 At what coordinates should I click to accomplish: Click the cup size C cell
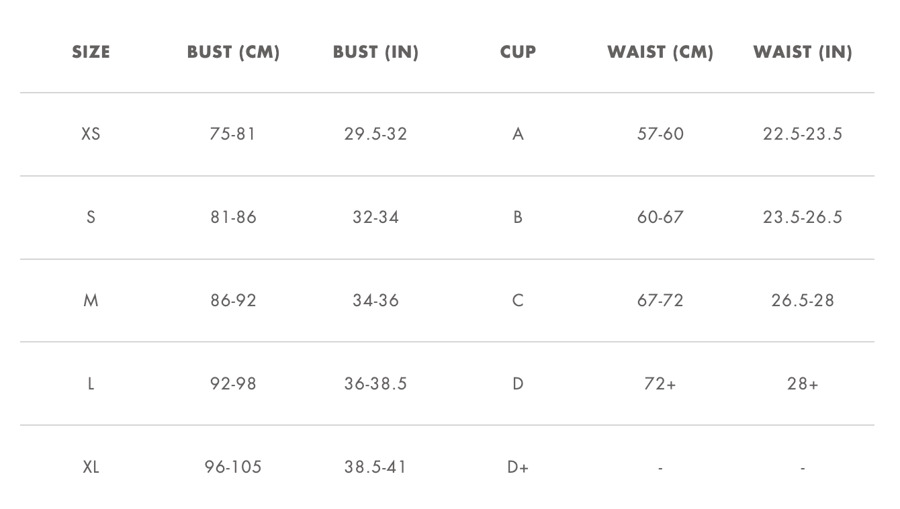[518, 300]
